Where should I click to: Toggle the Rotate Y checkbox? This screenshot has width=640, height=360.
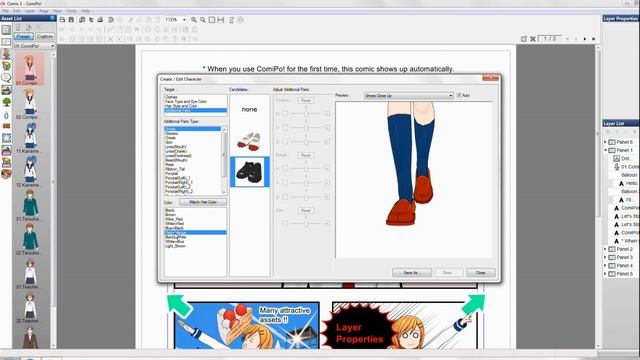click(285, 182)
